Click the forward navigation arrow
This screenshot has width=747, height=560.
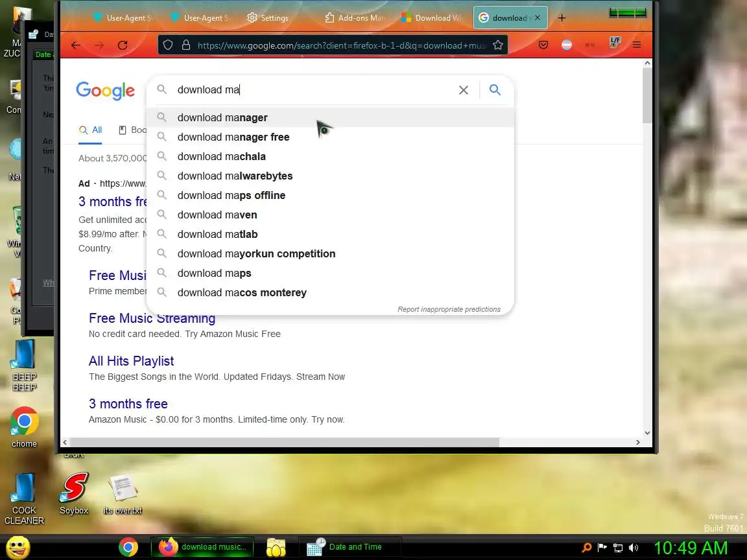pos(99,45)
